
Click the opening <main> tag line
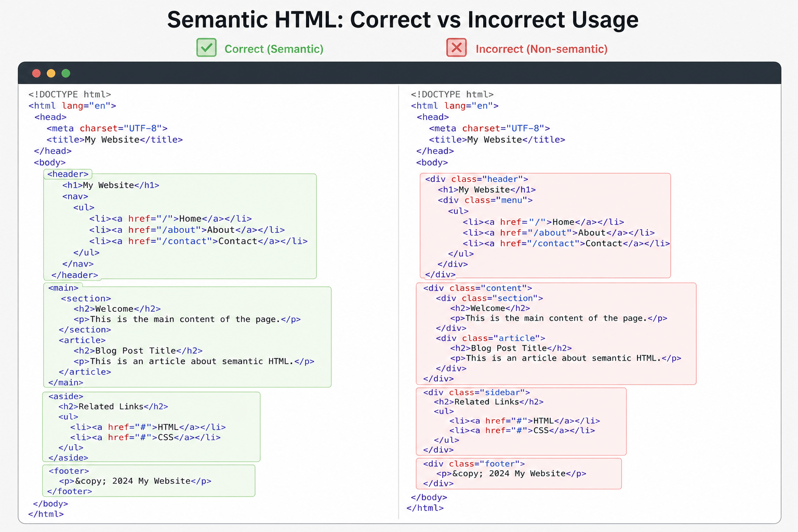click(x=63, y=288)
